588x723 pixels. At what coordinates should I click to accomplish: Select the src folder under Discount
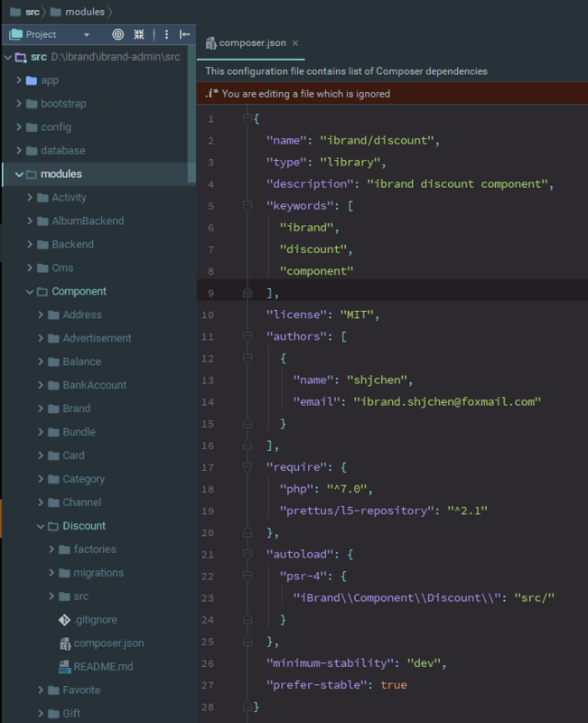tap(81, 596)
